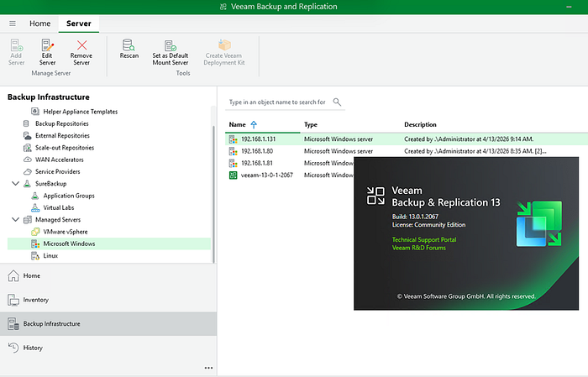Switch to the Home ribbon tab
Screen dimensions: 588x377
(39, 24)
